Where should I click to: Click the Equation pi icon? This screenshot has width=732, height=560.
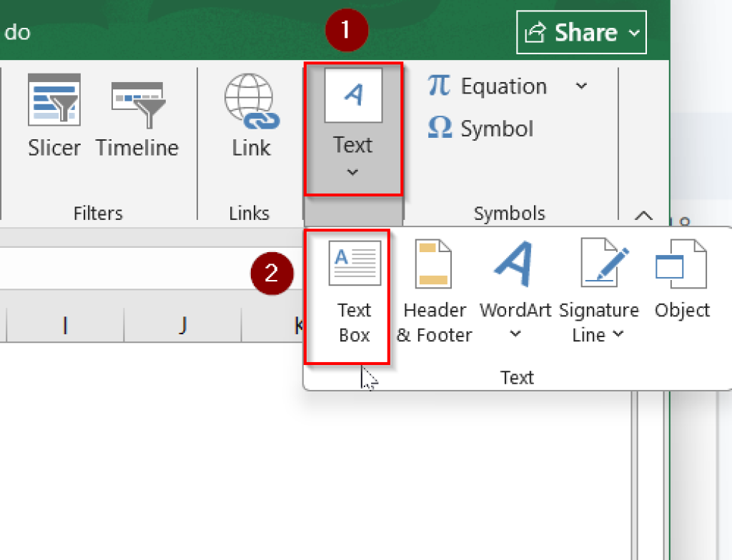439,86
